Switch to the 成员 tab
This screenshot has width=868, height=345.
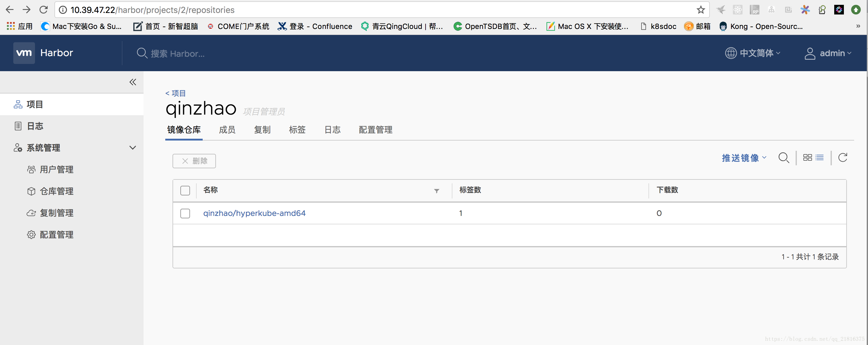pyautogui.click(x=227, y=130)
